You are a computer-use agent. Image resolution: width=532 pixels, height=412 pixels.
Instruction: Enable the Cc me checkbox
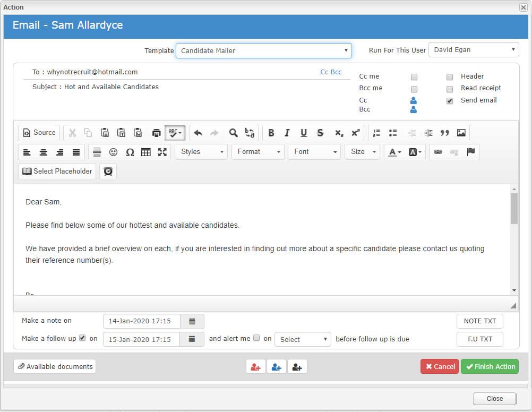coord(414,77)
